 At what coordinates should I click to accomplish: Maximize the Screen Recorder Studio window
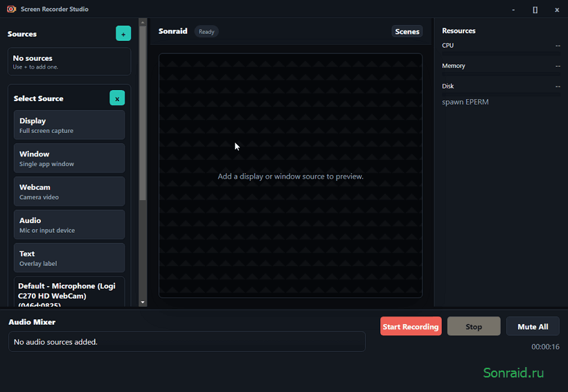tap(535, 10)
